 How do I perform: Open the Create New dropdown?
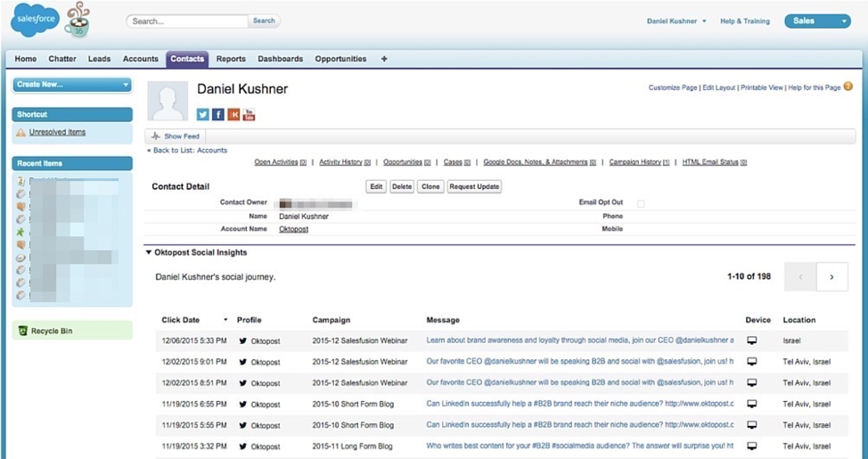coord(72,85)
